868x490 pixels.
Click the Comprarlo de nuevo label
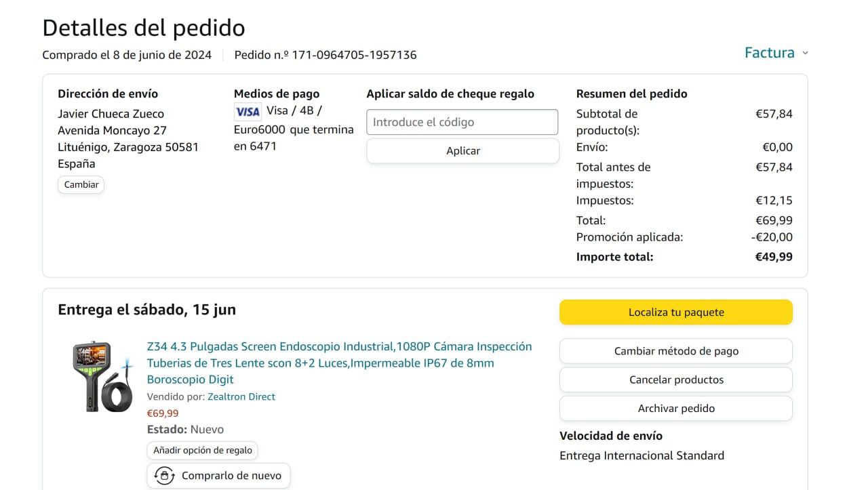click(231, 476)
